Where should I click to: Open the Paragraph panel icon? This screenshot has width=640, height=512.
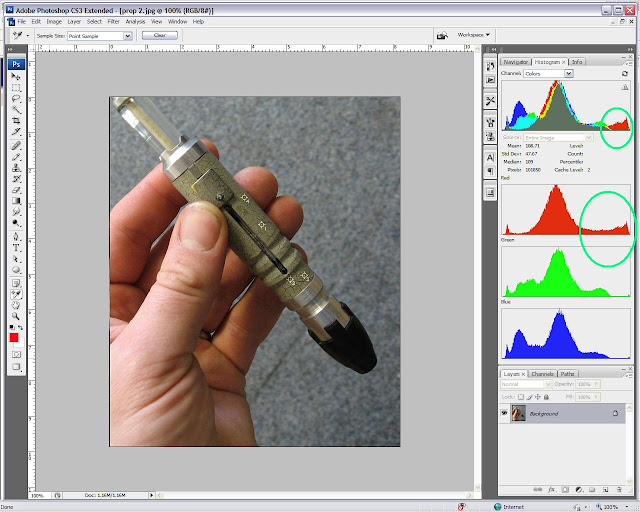point(490,171)
